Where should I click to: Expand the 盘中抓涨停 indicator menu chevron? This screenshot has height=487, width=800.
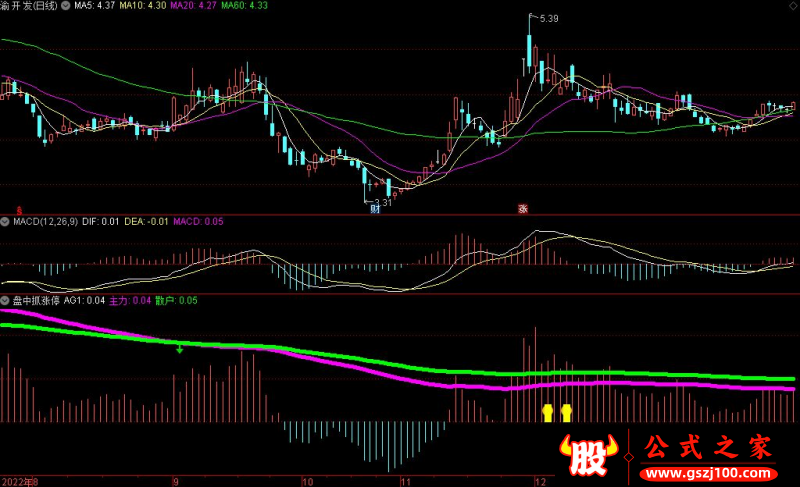[x=5, y=300]
